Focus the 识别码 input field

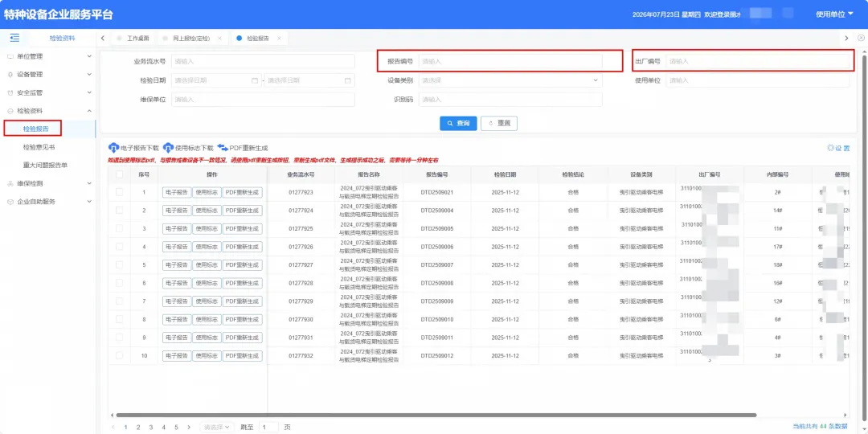coord(510,100)
